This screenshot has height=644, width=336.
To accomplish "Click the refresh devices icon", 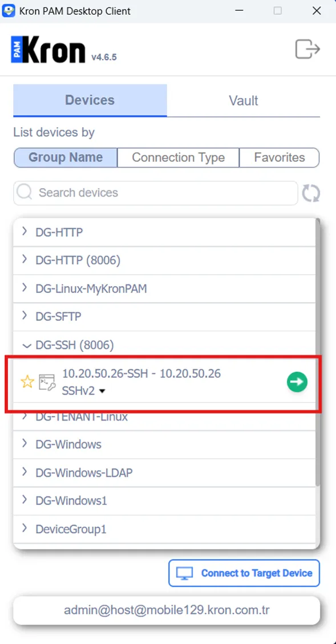I will [x=311, y=193].
